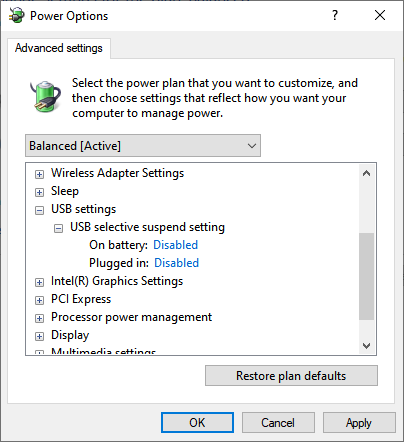The image size is (404, 442).
Task: Expand the Display tree node
Action: [x=39, y=336]
